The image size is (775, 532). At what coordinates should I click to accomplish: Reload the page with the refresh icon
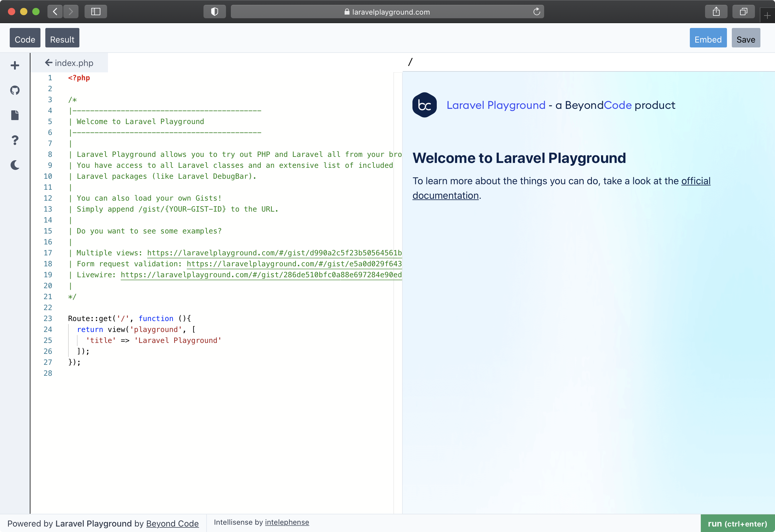tap(537, 12)
